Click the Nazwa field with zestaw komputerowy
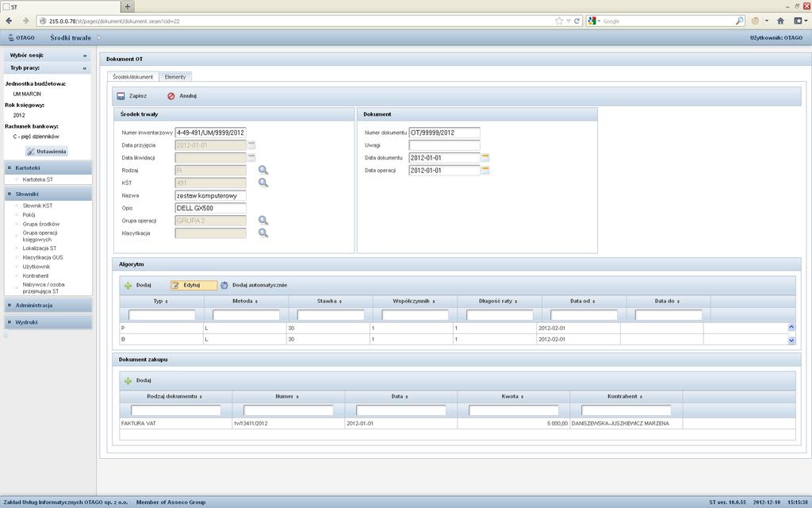The height and width of the screenshot is (508, 812). [210, 195]
